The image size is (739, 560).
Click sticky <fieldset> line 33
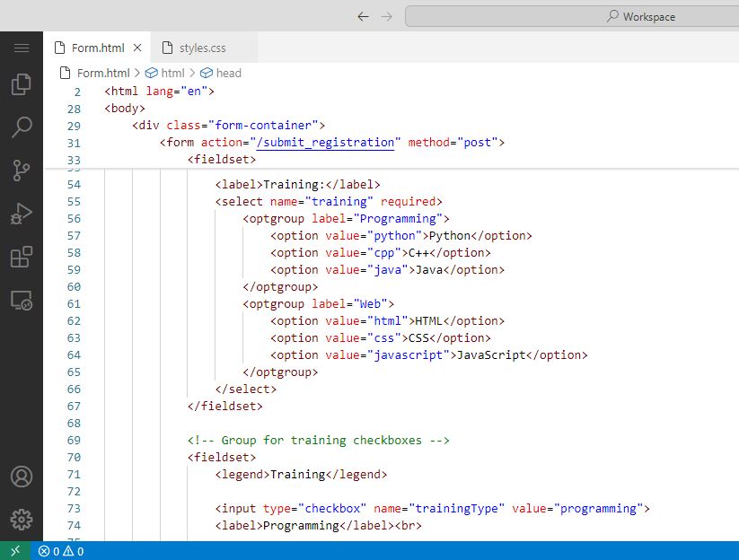point(222,159)
